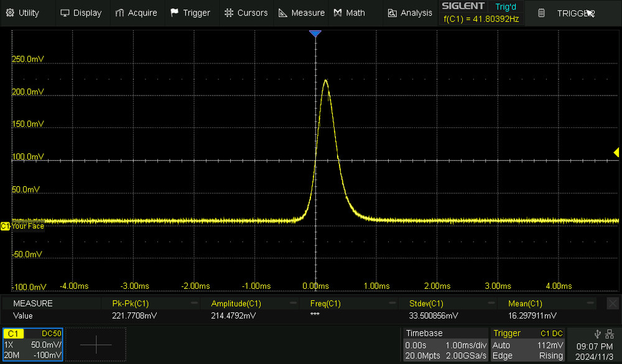Click the Math function icon

(337, 12)
